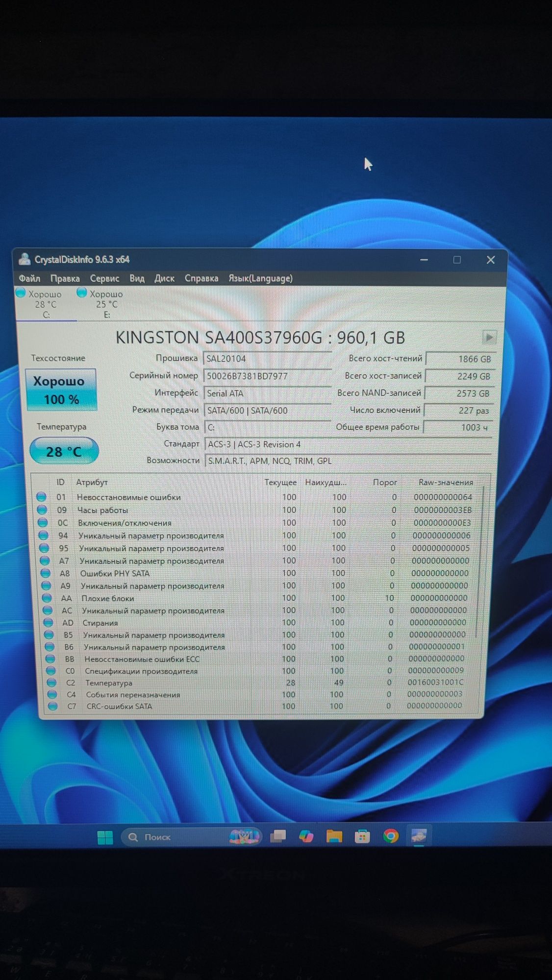Click status icon of row BB Невосстановимые ошибки ECC

click(x=50, y=659)
